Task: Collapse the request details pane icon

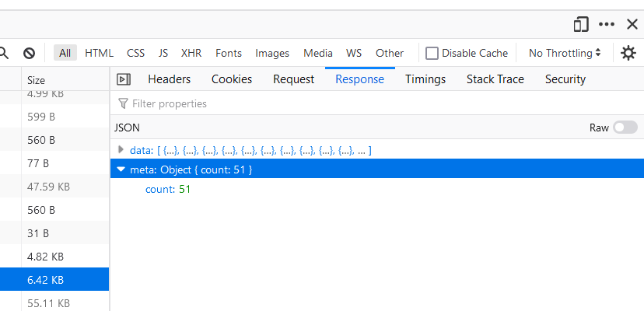Action: [124, 79]
